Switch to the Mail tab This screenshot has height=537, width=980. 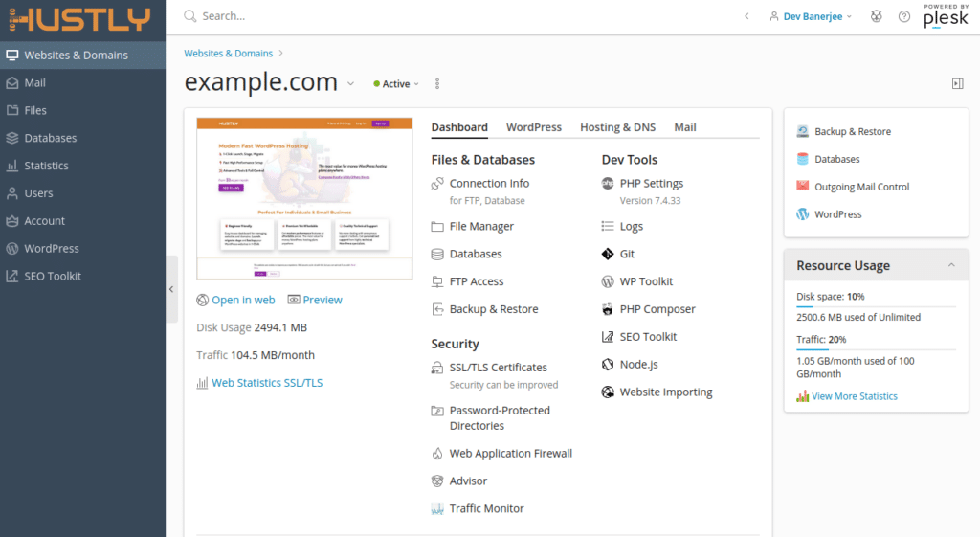pyautogui.click(x=685, y=127)
